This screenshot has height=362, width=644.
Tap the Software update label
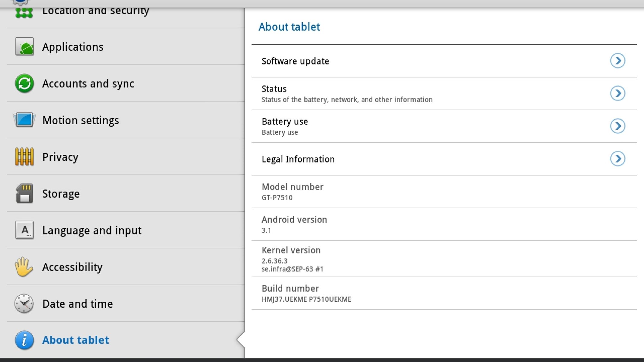click(x=295, y=61)
